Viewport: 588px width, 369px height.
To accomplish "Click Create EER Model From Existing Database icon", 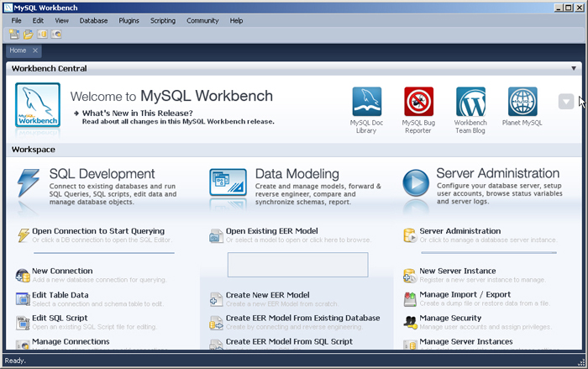I will (216, 323).
